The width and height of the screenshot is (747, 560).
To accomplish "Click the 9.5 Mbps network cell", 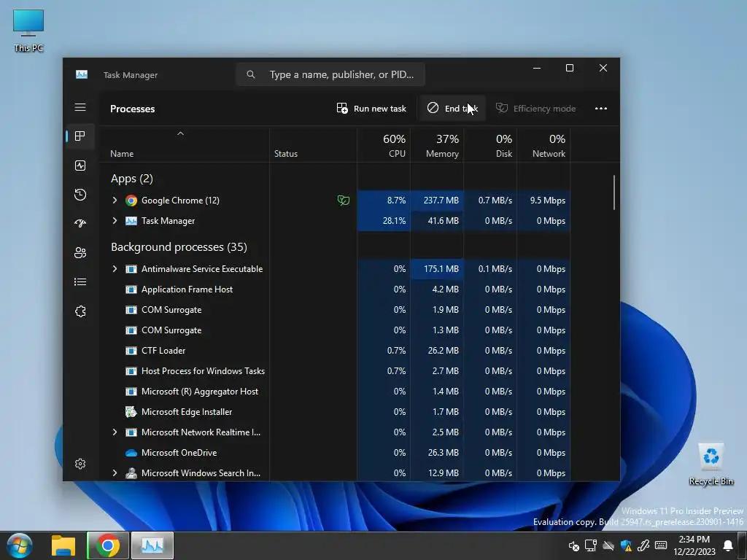I will (x=543, y=201).
